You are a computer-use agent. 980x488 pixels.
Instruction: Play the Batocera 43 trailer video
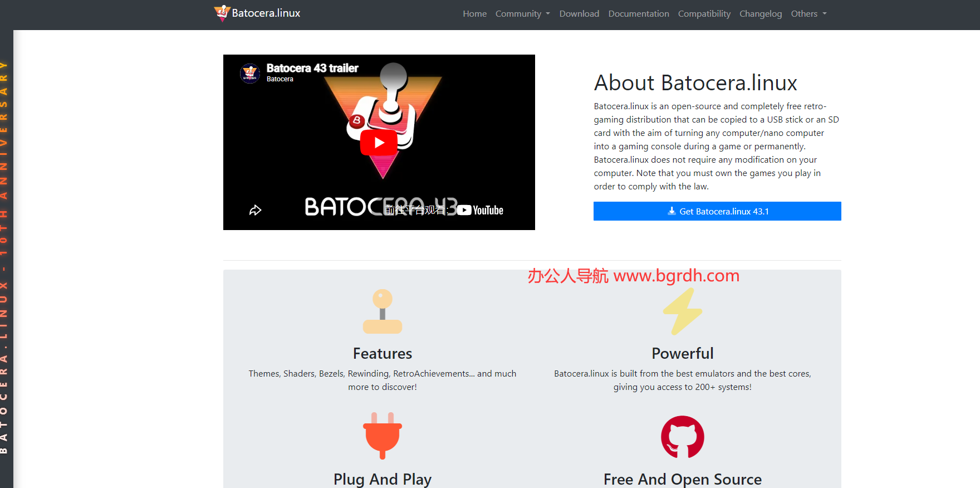[x=379, y=143]
